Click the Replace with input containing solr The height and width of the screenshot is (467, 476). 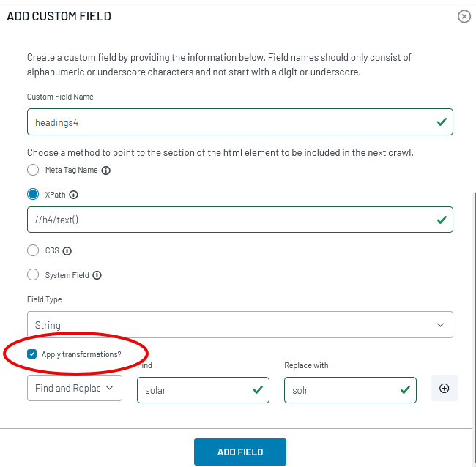pos(350,390)
